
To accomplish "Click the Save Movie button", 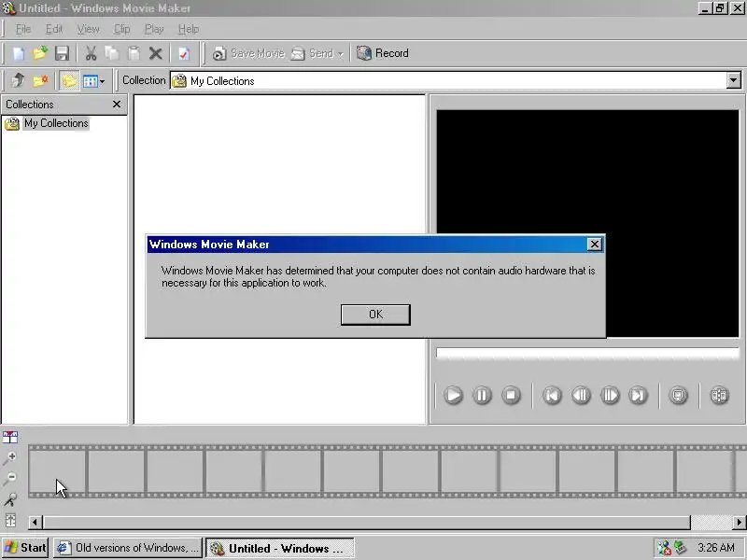I will (248, 53).
